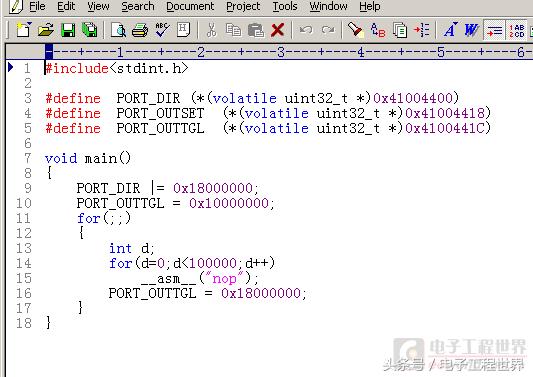Viewport: 533px width, 377px height.
Task: Click the Save All icon
Action: 90,30
